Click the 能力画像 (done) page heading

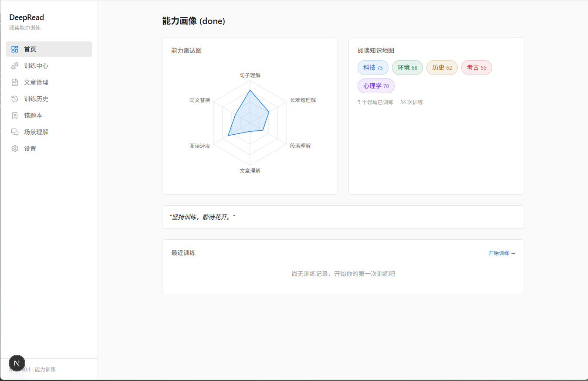(x=193, y=21)
